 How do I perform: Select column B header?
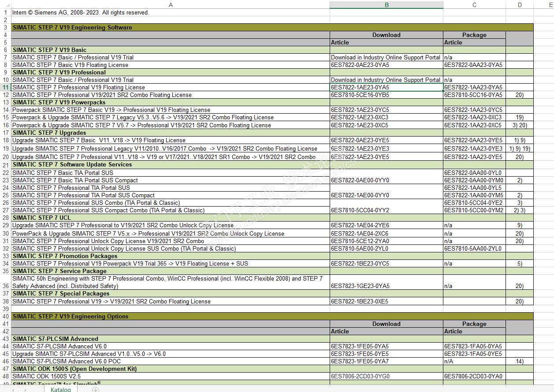[387, 5]
